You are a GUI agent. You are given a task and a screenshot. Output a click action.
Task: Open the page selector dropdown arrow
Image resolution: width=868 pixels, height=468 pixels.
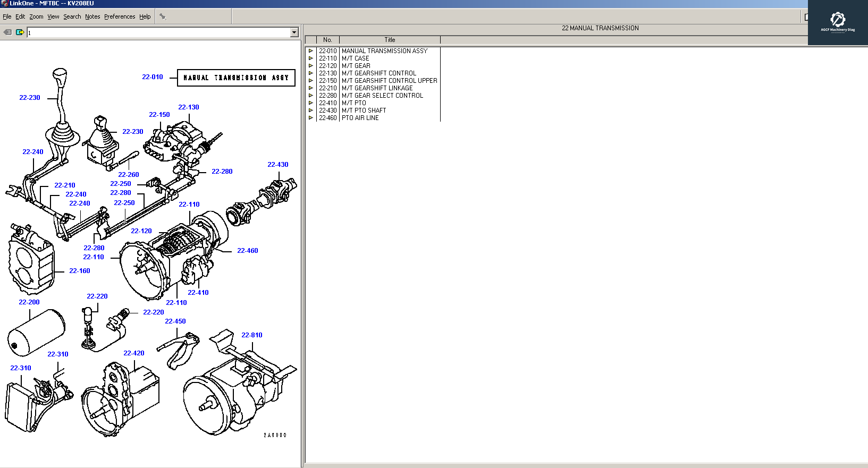294,32
